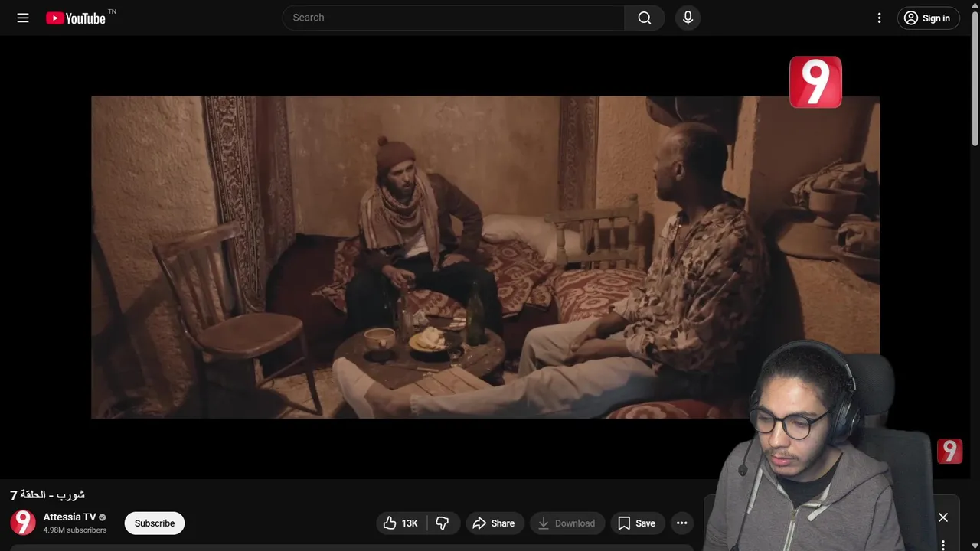The height and width of the screenshot is (551, 980).
Task: Share this video
Action: (495, 523)
